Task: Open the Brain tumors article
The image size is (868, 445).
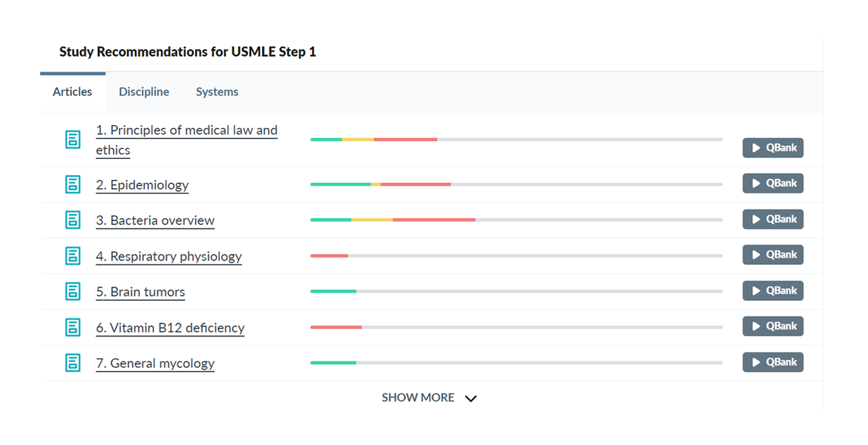Action: click(140, 292)
